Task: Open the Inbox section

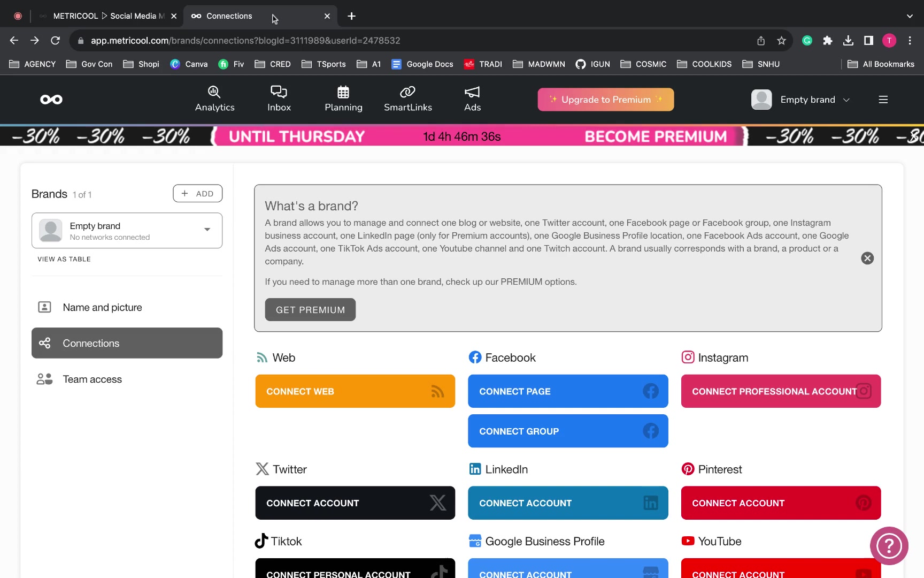Action: (x=279, y=99)
